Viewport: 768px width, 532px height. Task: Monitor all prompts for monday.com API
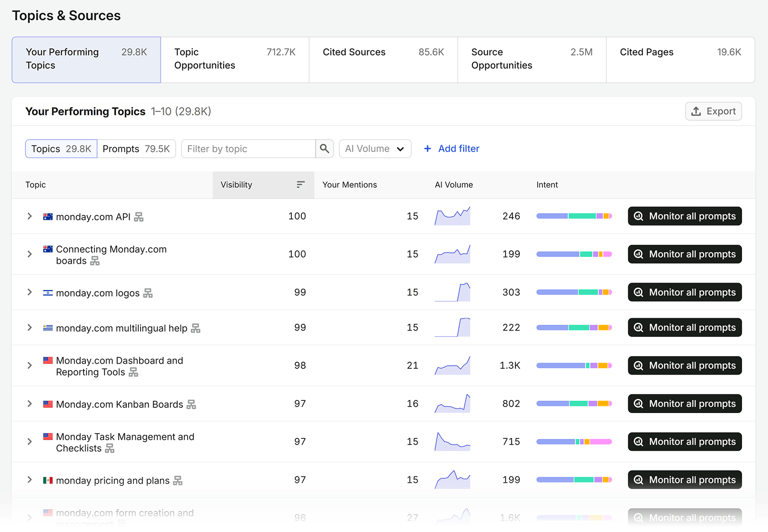coord(684,216)
